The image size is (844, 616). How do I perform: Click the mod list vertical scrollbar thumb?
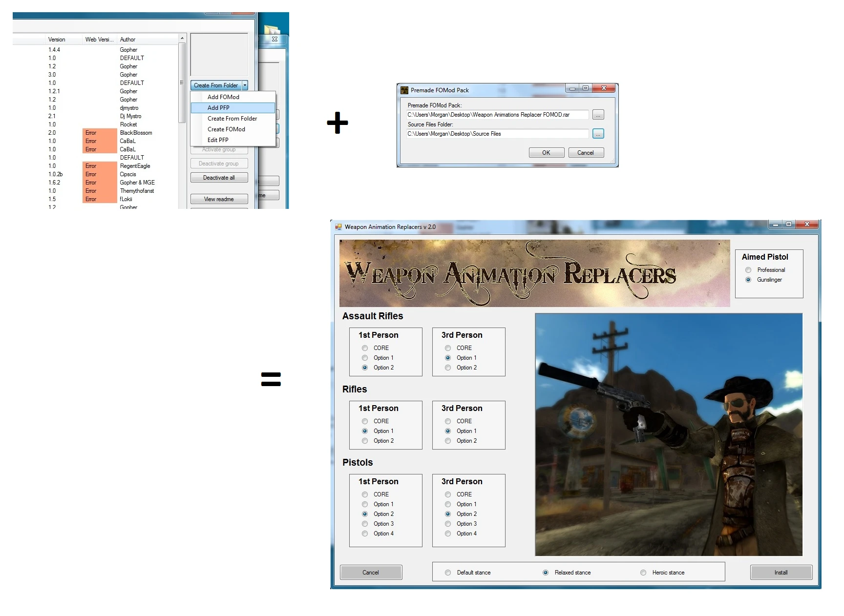click(x=182, y=82)
